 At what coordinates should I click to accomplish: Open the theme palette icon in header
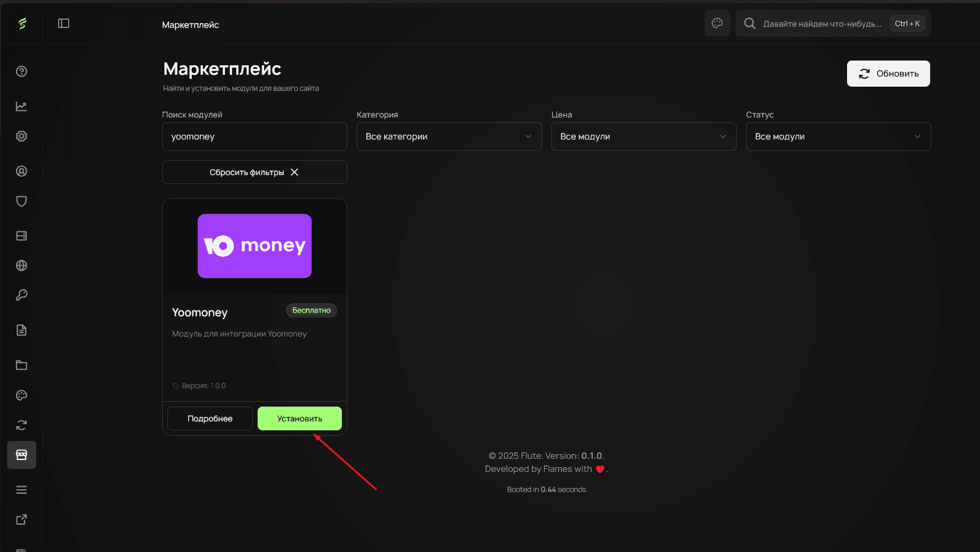click(x=717, y=23)
